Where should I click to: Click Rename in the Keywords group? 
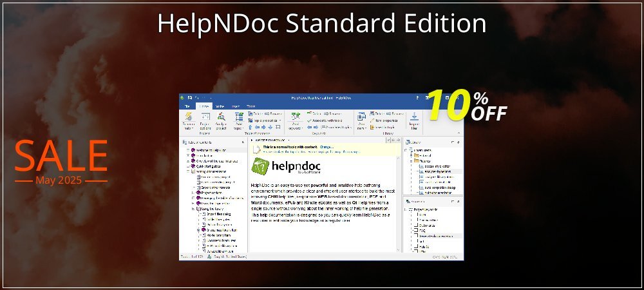click(x=333, y=114)
